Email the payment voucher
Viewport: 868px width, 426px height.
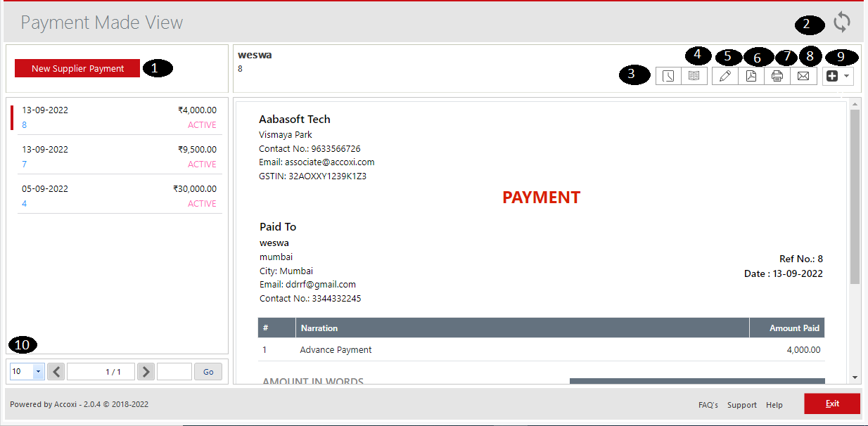[x=803, y=76]
